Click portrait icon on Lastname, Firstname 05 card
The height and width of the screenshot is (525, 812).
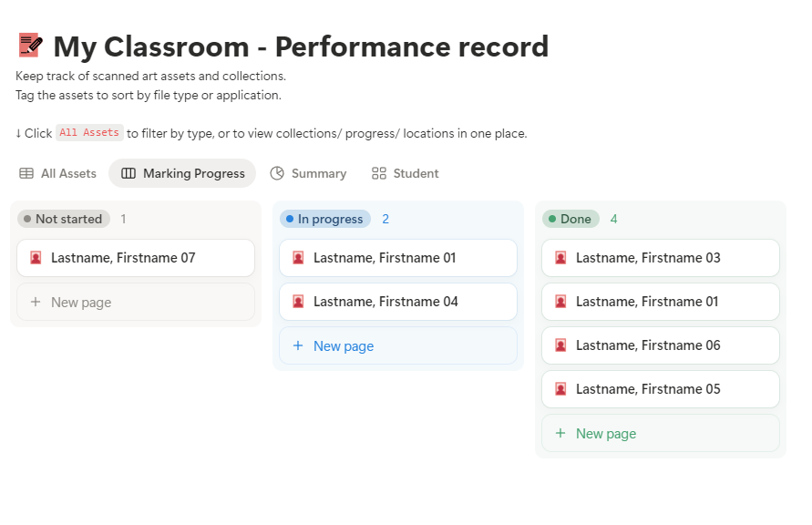[x=560, y=389]
